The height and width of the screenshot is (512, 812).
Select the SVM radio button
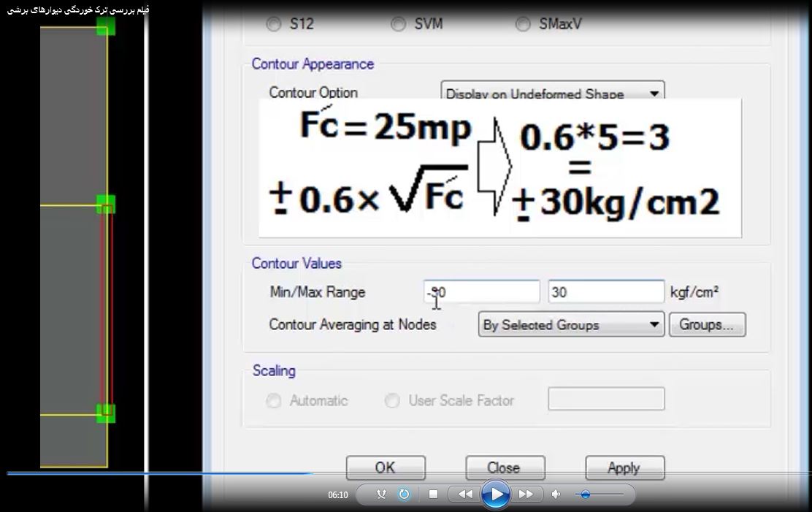click(398, 25)
